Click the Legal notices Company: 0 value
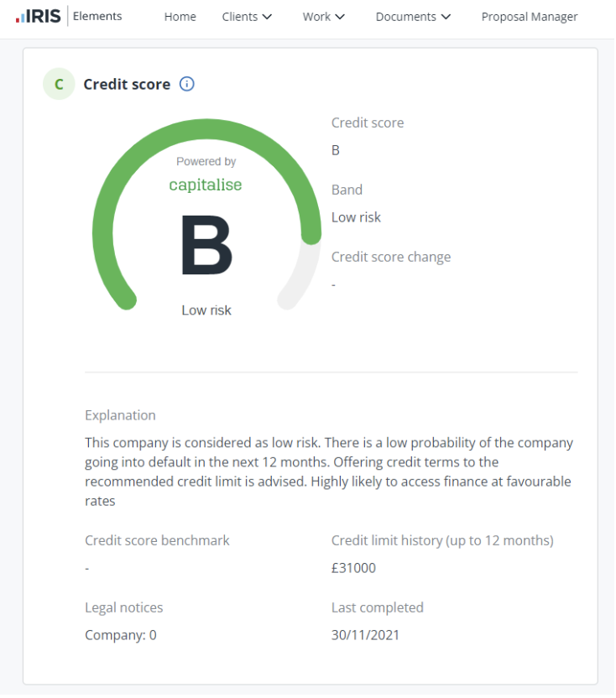Screen dimensions: 616x698 pos(121,636)
